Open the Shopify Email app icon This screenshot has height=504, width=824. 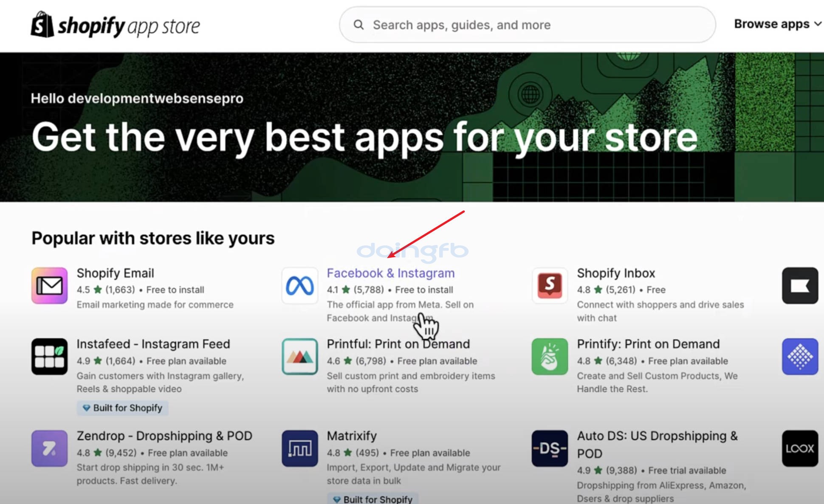(49, 285)
